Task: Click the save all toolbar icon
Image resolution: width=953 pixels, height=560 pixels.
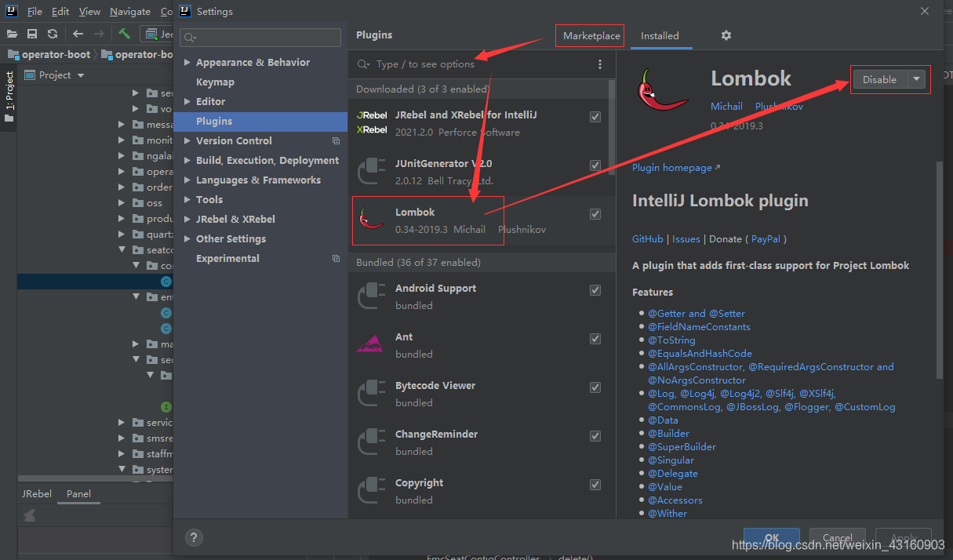Action: 32,34
